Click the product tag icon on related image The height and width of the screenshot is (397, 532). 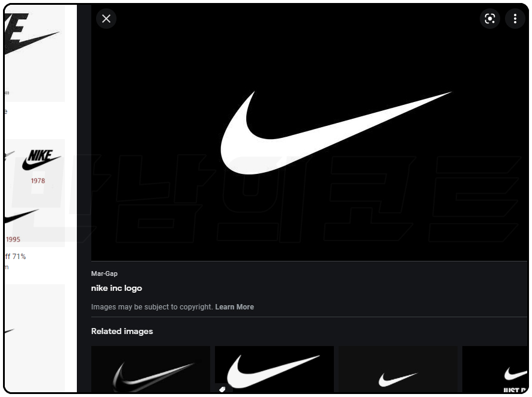222,389
